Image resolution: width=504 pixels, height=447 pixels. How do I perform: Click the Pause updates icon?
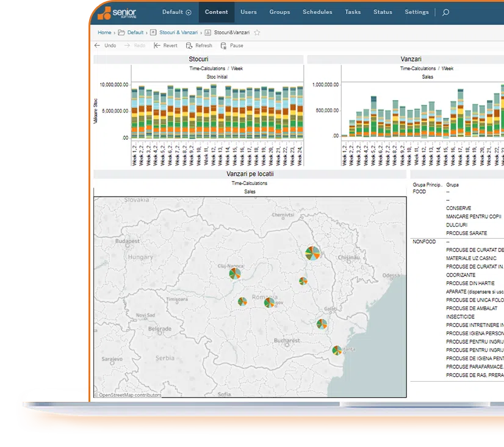tap(223, 46)
